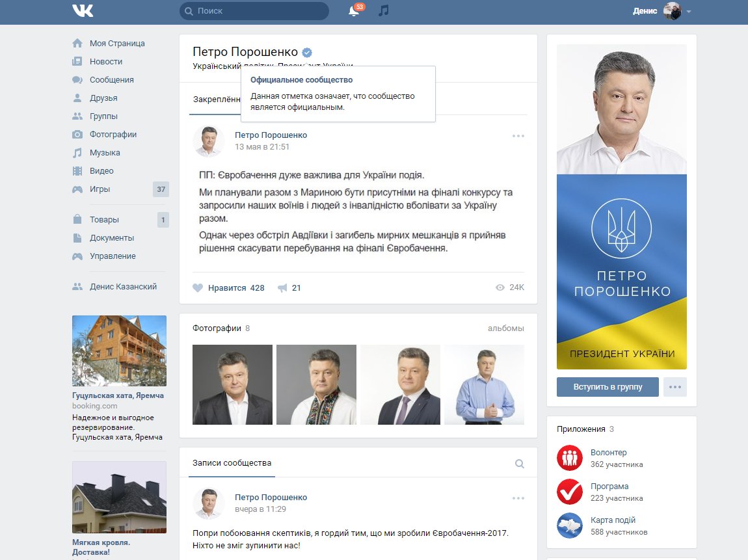This screenshot has height=560, width=748.
Task: Click avatar on the pinned post
Action: click(209, 141)
